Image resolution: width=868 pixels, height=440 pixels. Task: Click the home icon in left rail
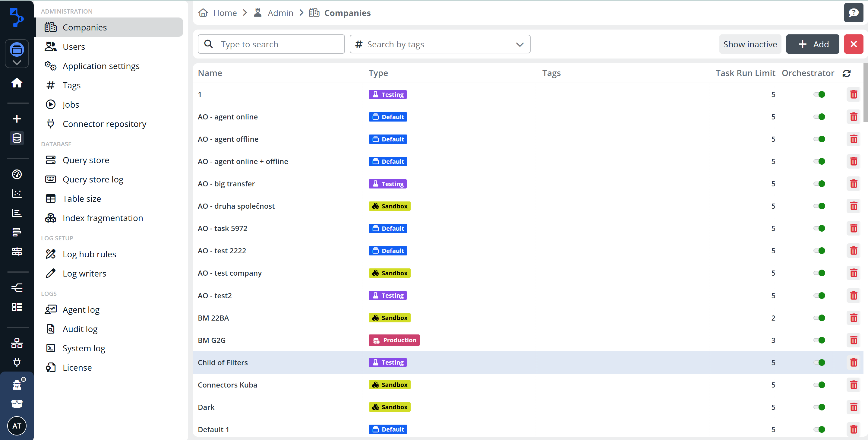[17, 83]
